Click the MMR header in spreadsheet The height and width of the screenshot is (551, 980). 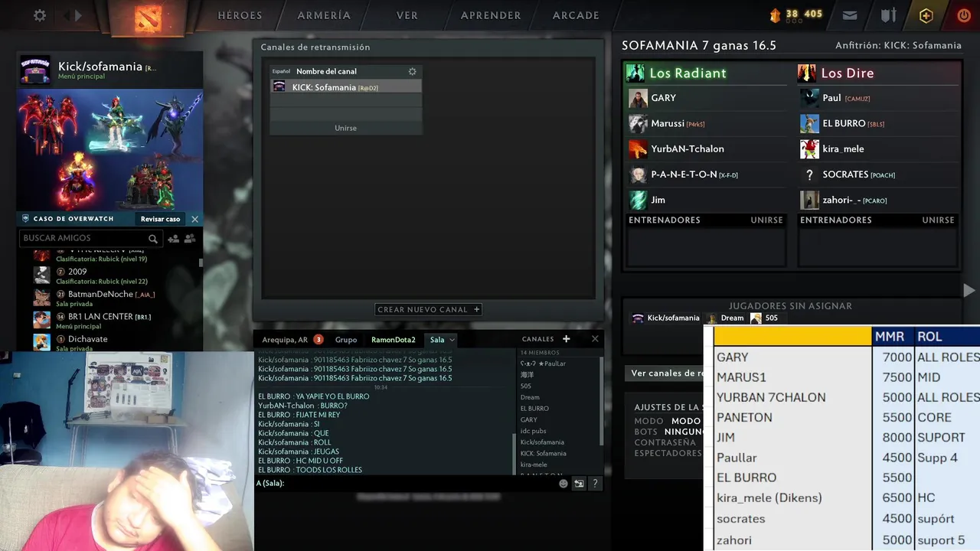(x=890, y=337)
